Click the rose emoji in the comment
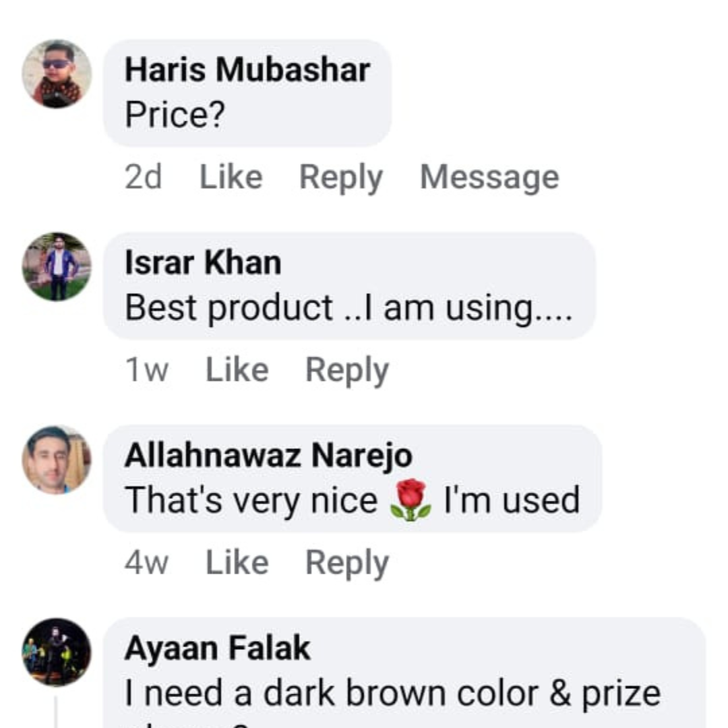This screenshot has width=728, height=728. (x=411, y=501)
